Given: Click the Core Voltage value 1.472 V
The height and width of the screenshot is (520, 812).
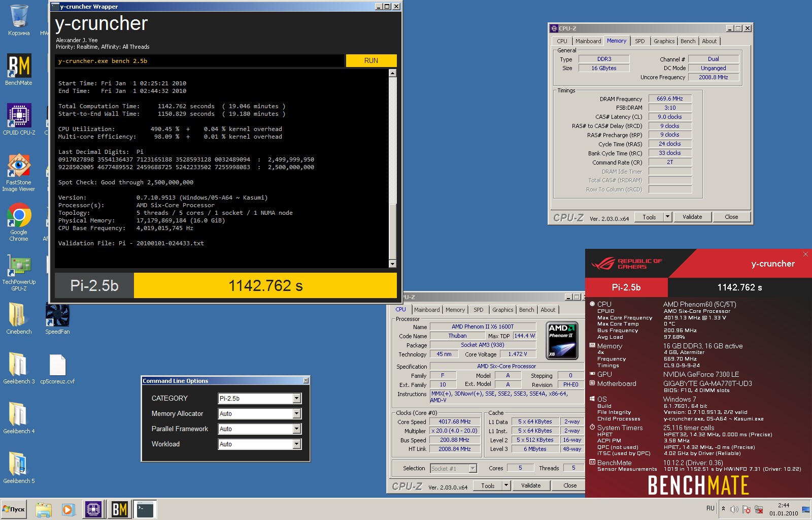Looking at the screenshot, I should (518, 354).
